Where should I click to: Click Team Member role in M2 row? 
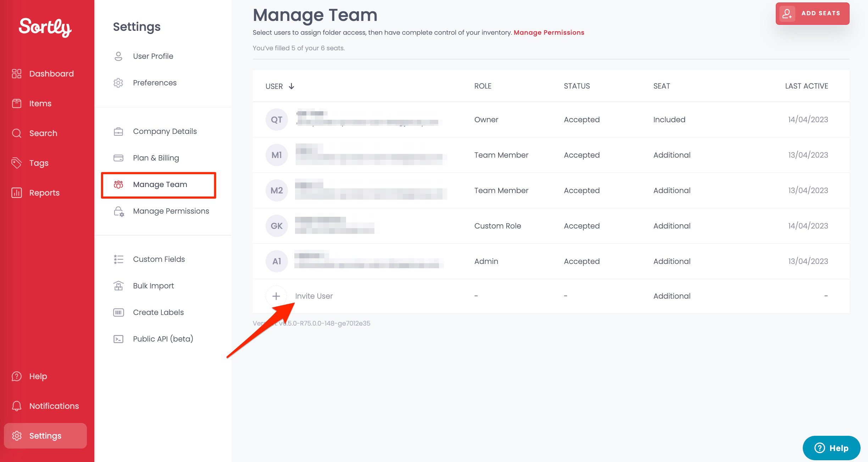click(501, 191)
